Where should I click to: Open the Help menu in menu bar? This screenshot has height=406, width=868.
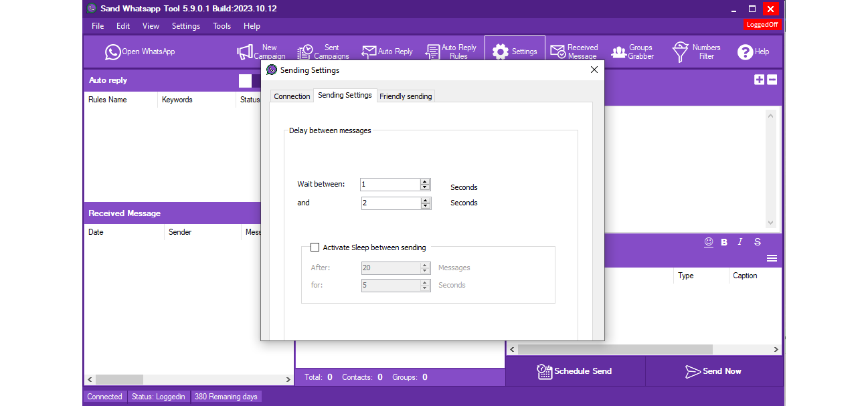point(252,26)
